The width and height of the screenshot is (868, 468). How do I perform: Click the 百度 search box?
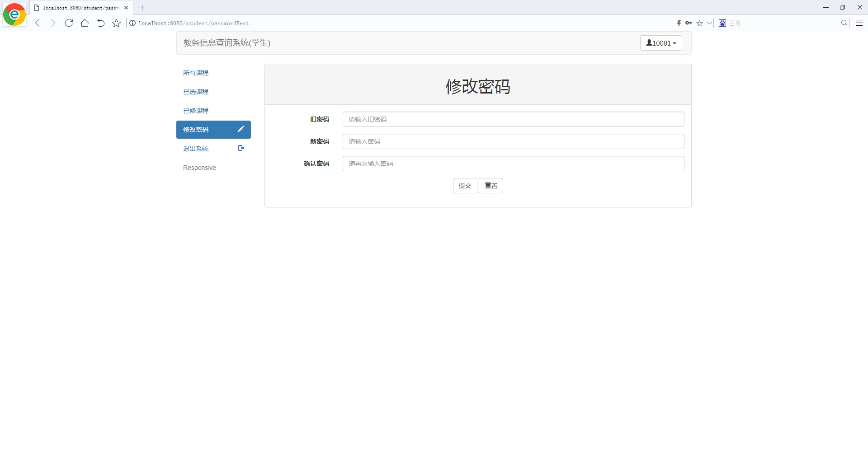783,23
